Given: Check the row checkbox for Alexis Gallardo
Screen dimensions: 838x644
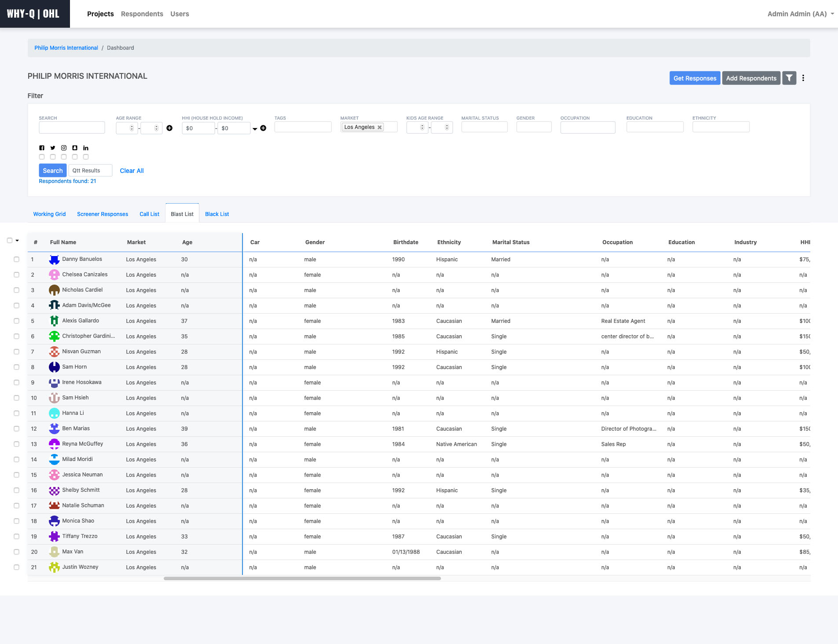Looking at the screenshot, I should coord(17,321).
